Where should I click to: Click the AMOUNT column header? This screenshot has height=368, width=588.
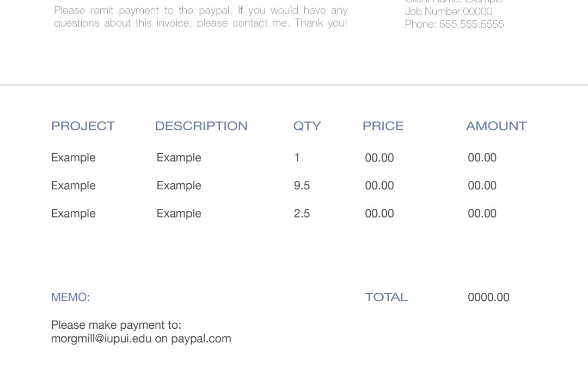click(497, 126)
